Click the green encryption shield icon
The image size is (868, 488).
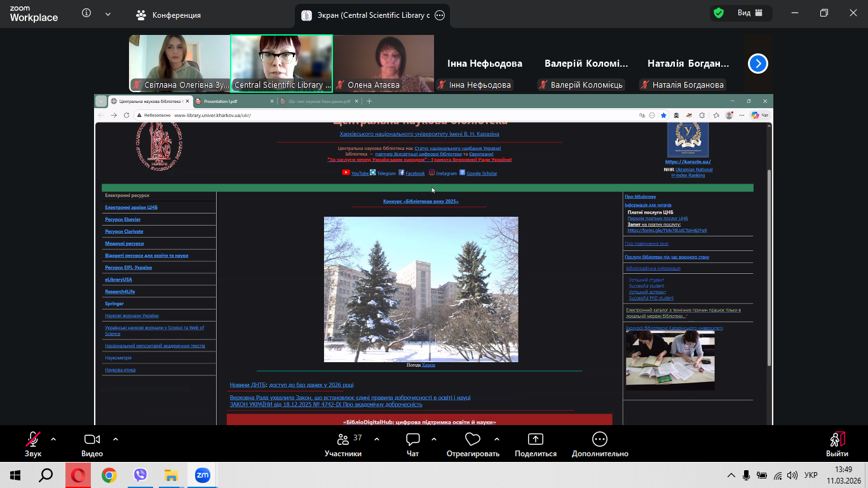click(x=719, y=13)
